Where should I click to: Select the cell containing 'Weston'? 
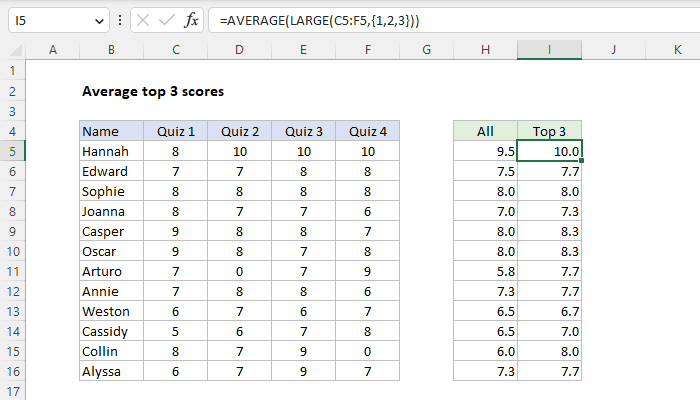(112, 312)
